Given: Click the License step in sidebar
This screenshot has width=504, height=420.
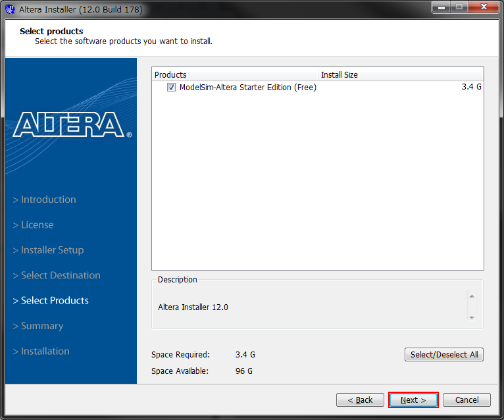Looking at the screenshot, I should coord(33,224).
